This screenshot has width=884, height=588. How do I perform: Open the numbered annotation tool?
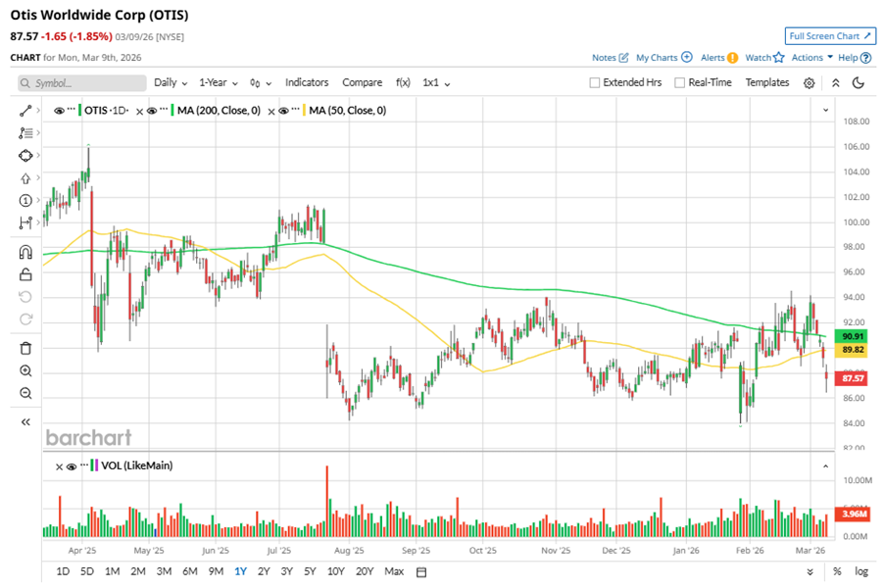(x=25, y=201)
